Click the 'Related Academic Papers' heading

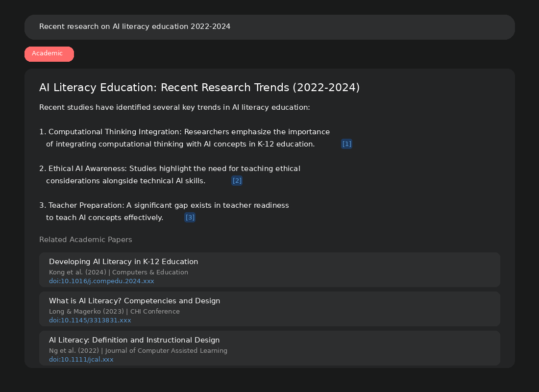click(86, 240)
